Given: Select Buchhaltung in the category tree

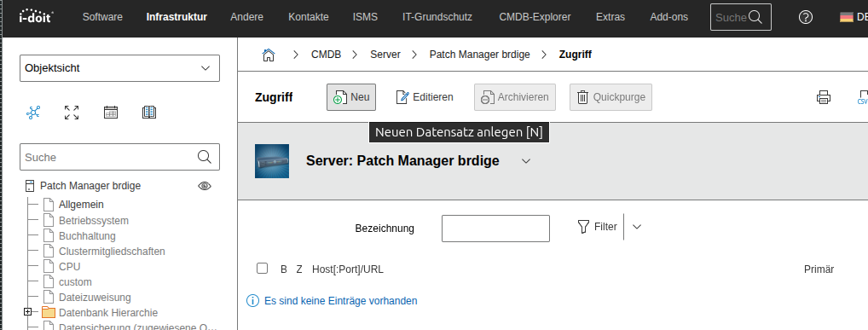Looking at the screenshot, I should pos(87,236).
